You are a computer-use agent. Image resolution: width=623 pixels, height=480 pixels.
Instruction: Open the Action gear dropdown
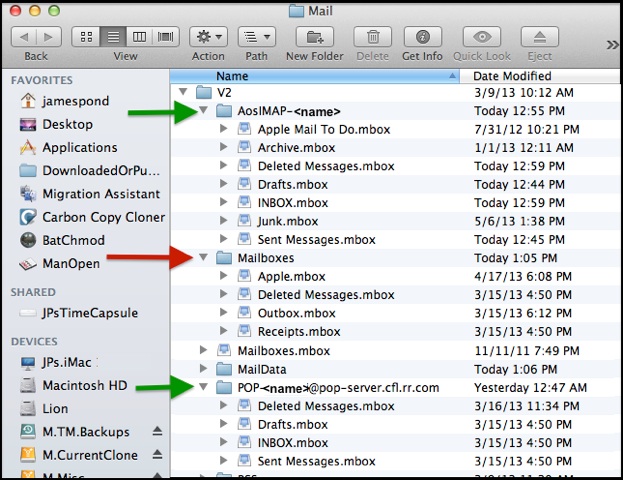[208, 37]
